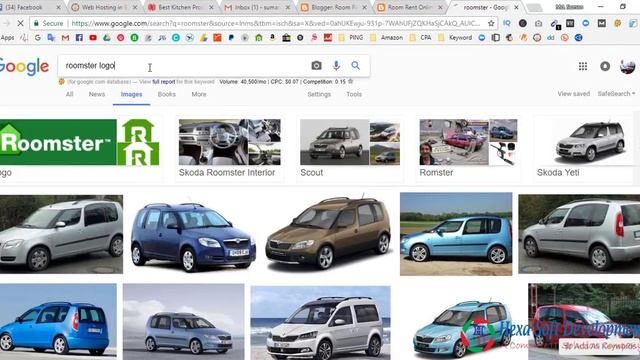Close the Blogger Room browser tab
The image size is (640, 360).
[364, 7]
